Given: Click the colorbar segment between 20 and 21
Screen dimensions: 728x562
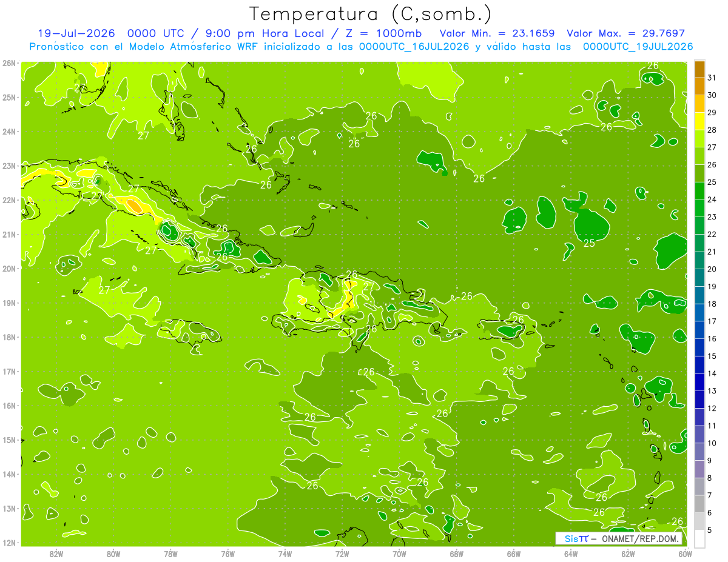Looking at the screenshot, I should tap(699, 261).
